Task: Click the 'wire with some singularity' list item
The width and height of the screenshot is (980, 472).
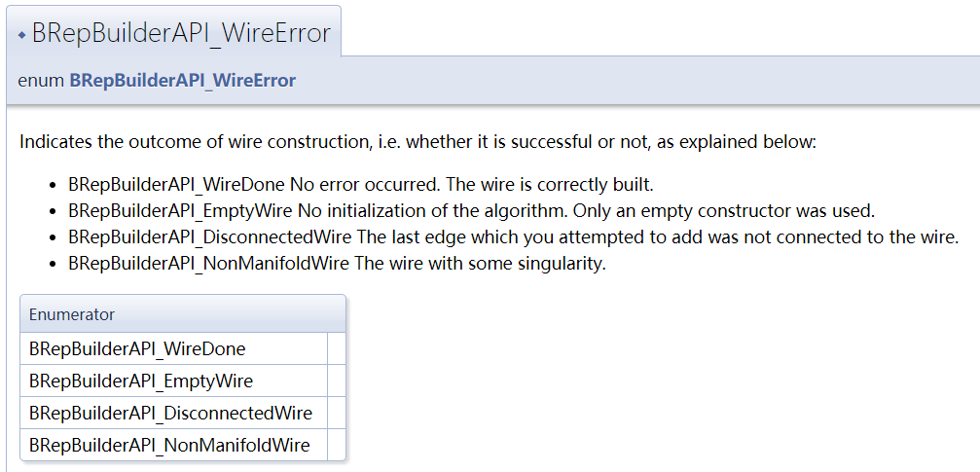Action: pos(338,264)
